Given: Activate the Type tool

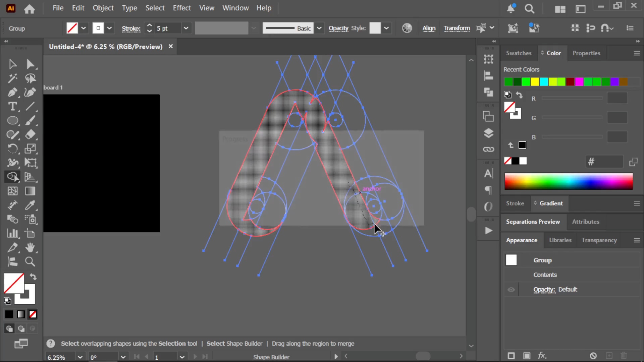Looking at the screenshot, I should tap(12, 107).
